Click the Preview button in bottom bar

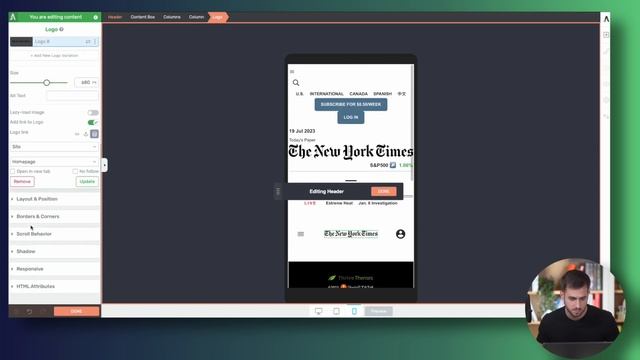tap(379, 311)
